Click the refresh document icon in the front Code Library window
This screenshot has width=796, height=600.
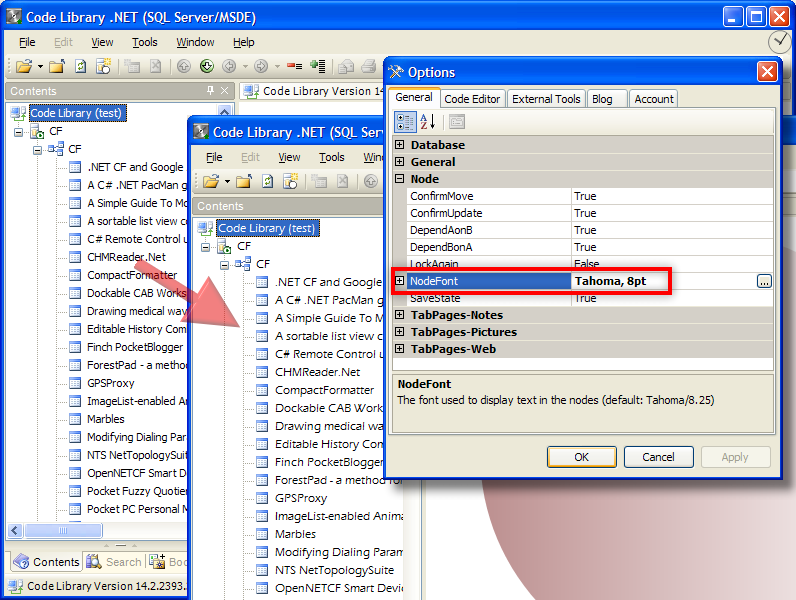coord(268,181)
